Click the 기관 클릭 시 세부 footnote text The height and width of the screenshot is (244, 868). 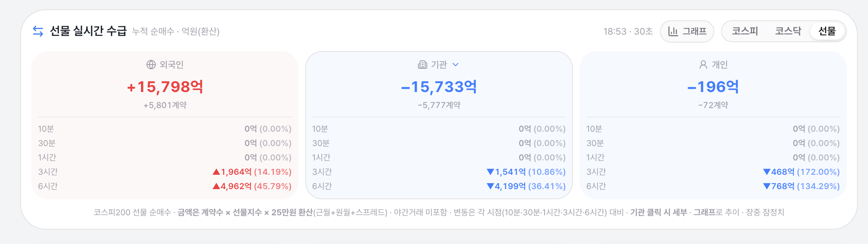(x=659, y=212)
